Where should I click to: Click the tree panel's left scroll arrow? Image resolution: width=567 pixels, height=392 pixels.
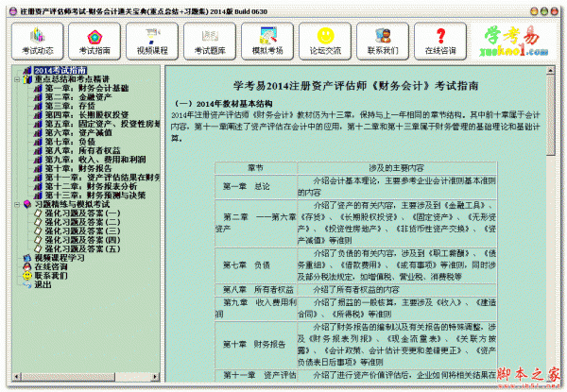pyautogui.click(x=17, y=377)
